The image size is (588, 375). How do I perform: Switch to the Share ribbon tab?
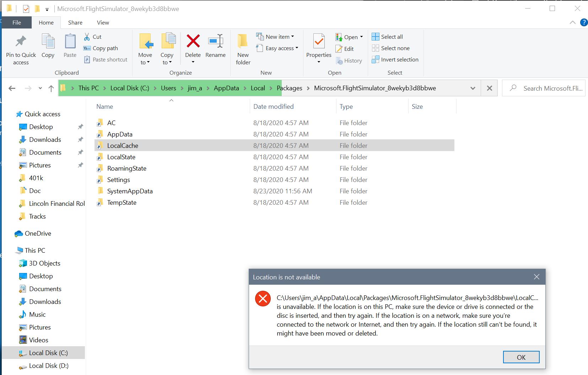[x=75, y=22]
